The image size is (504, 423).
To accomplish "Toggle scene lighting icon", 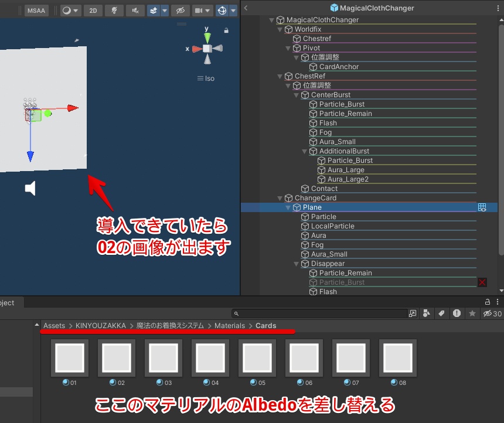I will (x=114, y=11).
